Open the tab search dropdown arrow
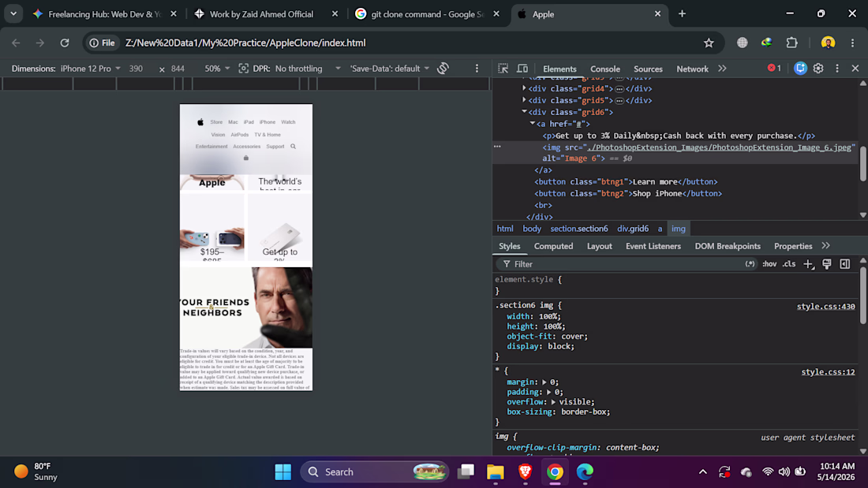The width and height of the screenshot is (868, 488). coord(13,14)
